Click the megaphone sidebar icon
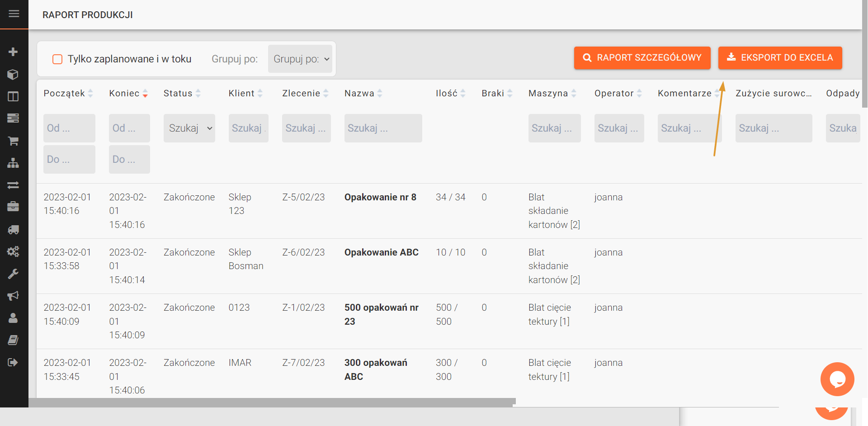The height and width of the screenshot is (426, 868). pos(13,296)
